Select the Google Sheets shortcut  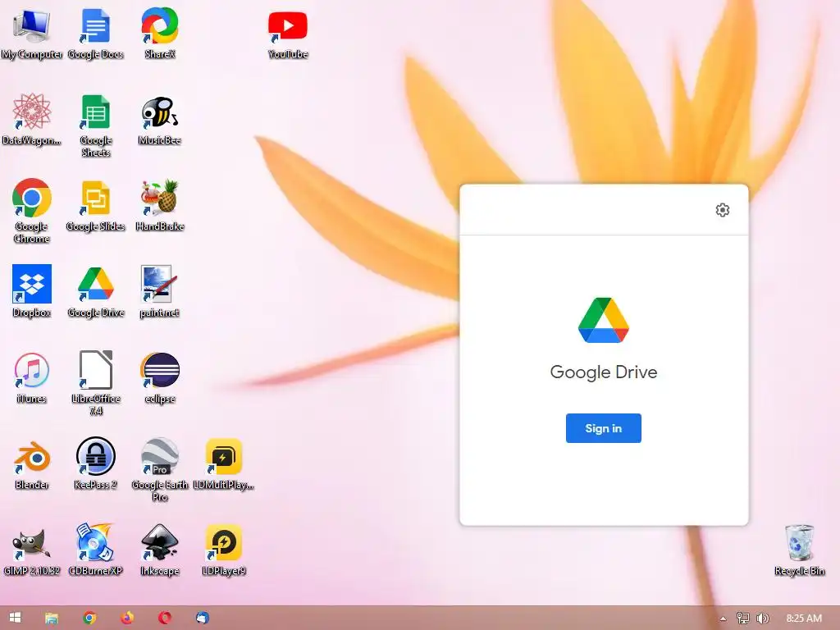(95, 126)
